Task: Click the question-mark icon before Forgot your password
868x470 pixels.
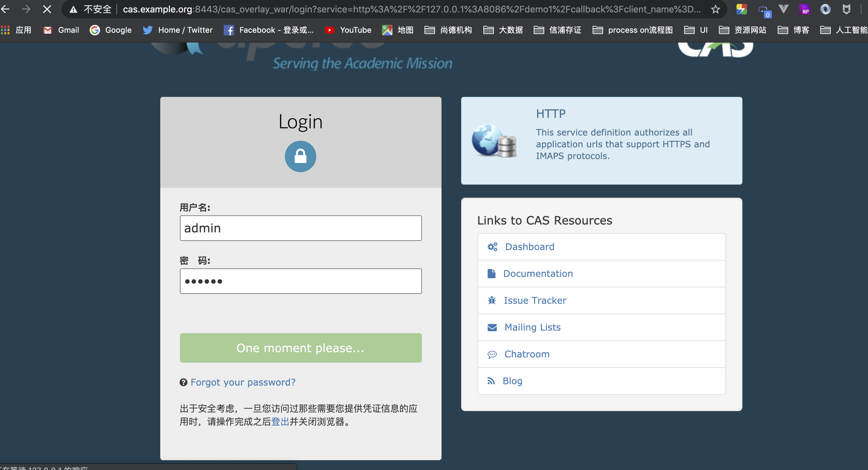Action: pyautogui.click(x=184, y=382)
